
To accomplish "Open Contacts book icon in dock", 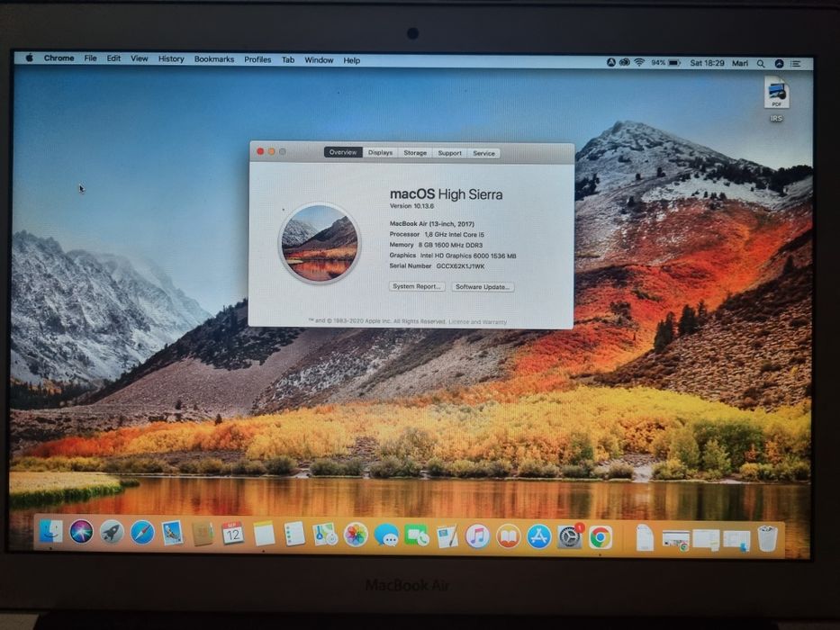I will coord(203,534).
